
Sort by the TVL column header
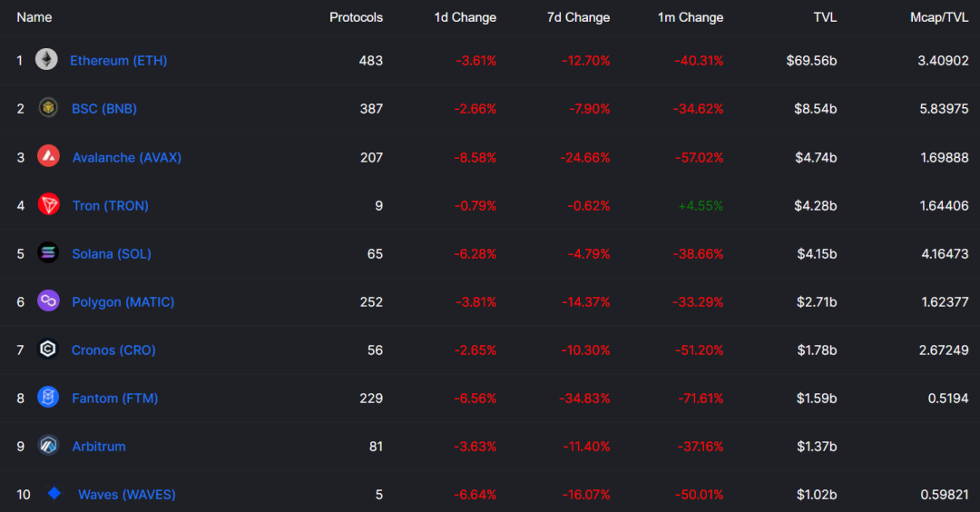click(825, 17)
